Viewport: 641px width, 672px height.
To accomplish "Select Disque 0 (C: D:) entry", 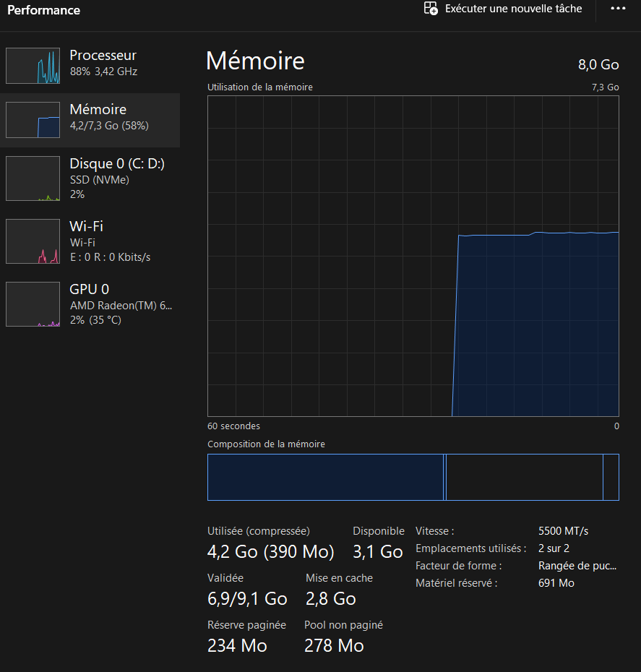I will coord(117,164).
